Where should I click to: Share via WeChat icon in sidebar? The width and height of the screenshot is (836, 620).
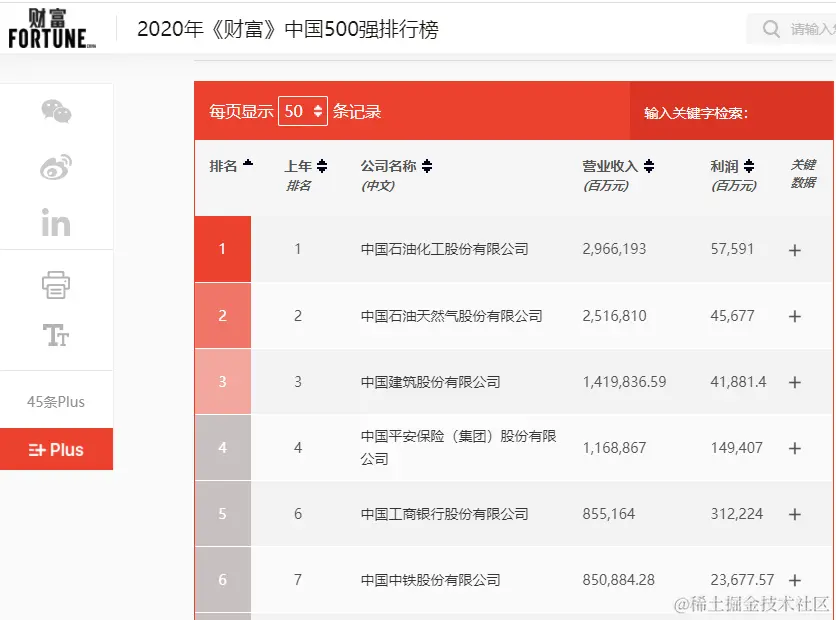(x=56, y=111)
